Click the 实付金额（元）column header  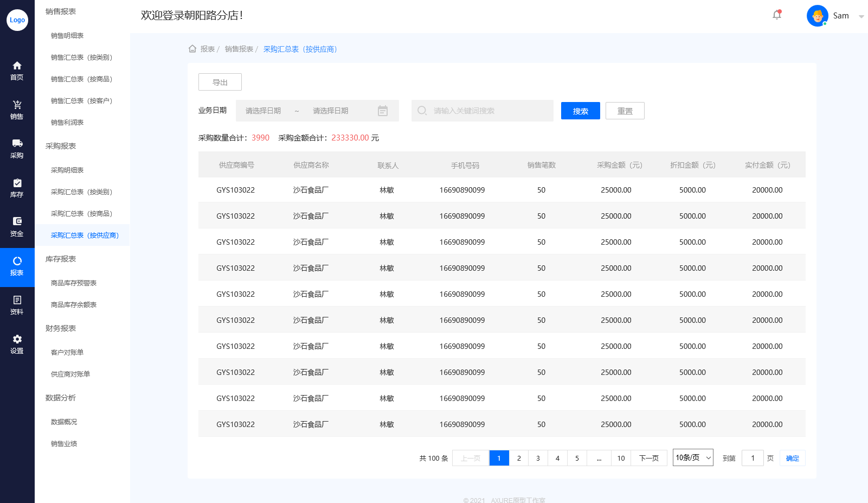coord(767,165)
